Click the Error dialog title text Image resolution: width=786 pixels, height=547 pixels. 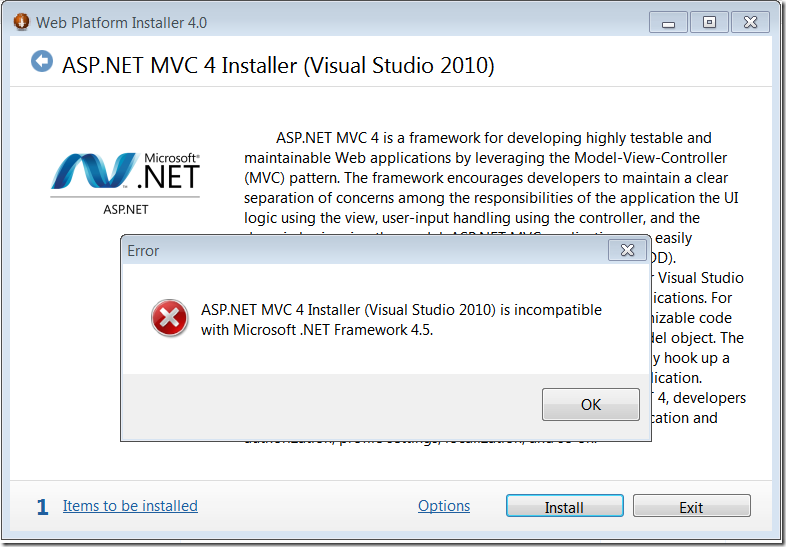[x=143, y=251]
